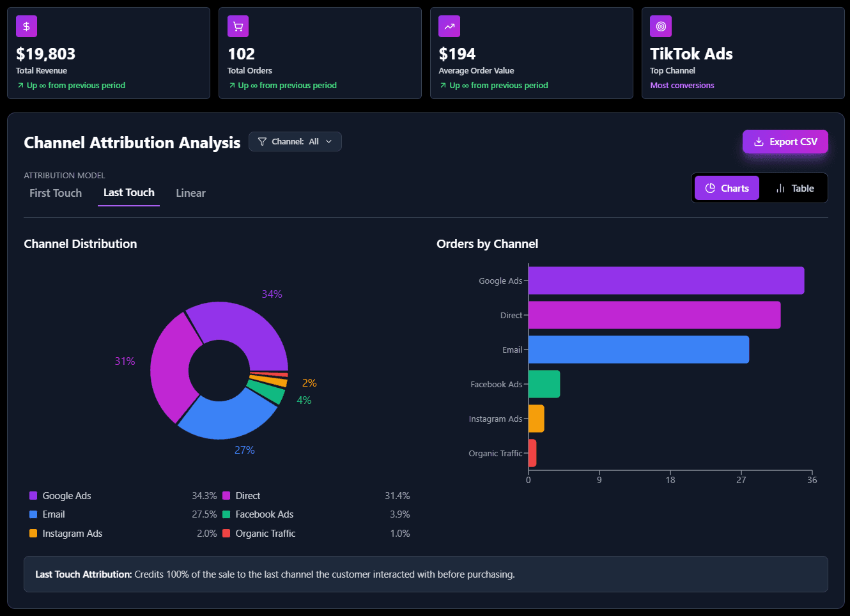Select the Last Touch attribution tab

[128, 193]
